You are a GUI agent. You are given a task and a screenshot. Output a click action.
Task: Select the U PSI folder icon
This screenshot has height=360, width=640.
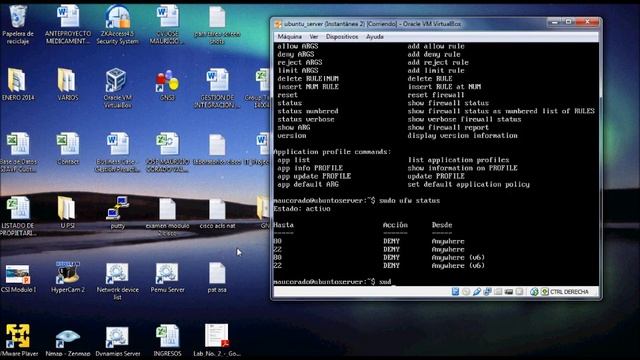(x=67, y=213)
